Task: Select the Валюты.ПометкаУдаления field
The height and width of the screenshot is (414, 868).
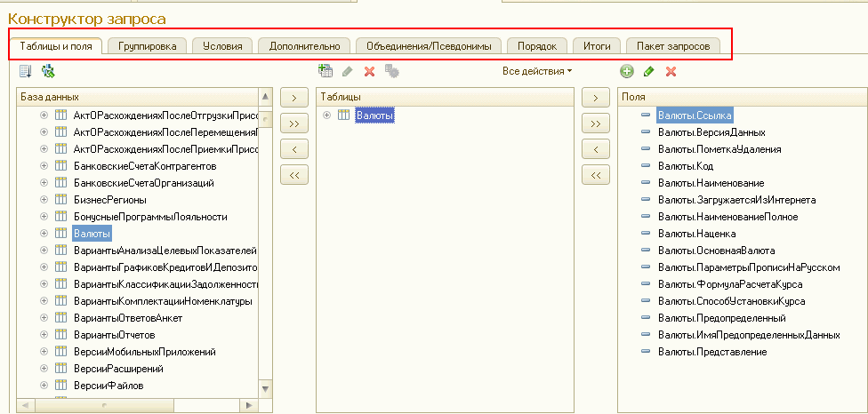Action: [x=719, y=149]
